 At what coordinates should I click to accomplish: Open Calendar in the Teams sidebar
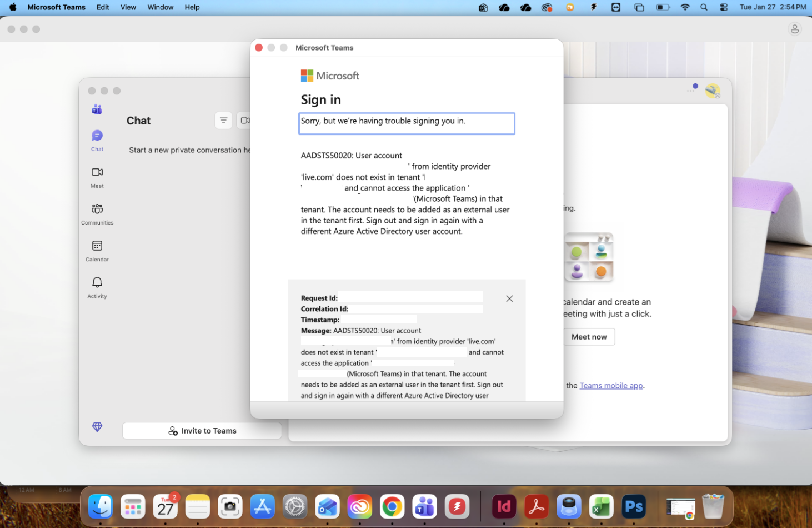click(x=97, y=251)
